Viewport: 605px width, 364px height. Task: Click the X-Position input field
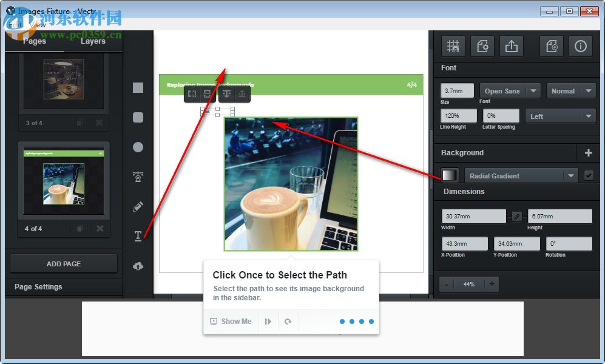click(x=465, y=244)
